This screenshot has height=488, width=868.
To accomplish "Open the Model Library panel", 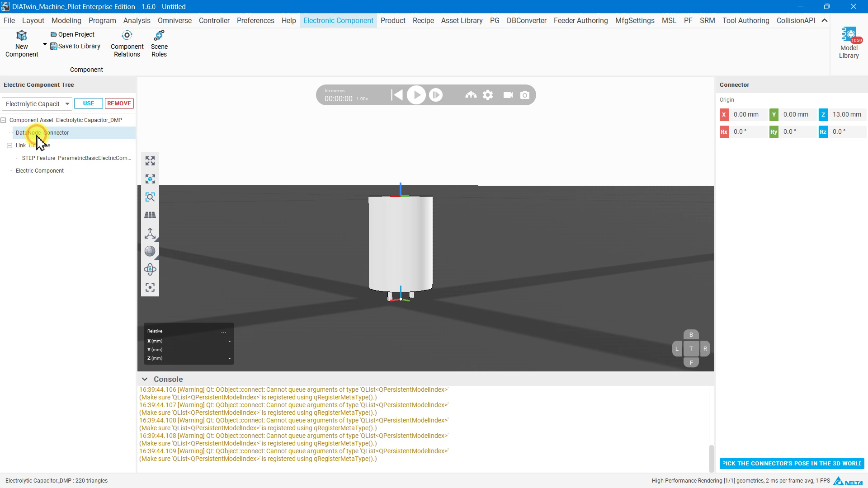I will pos(849,43).
